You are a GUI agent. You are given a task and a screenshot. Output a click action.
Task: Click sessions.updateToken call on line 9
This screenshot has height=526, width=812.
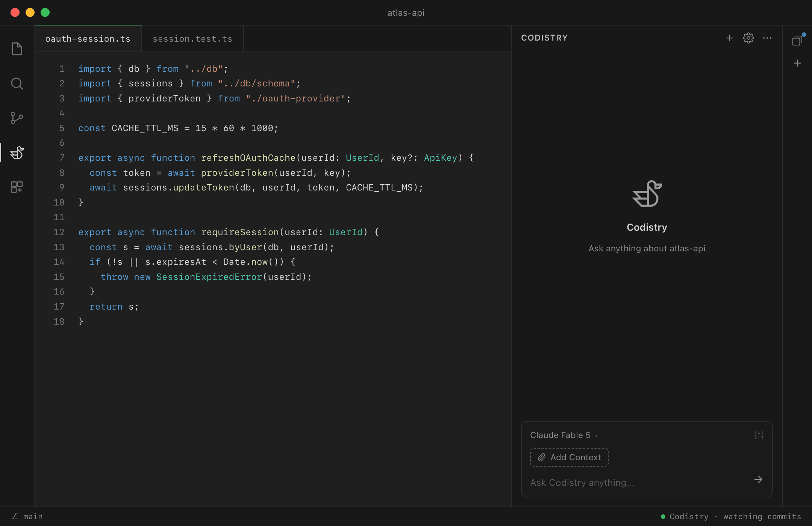(179, 187)
